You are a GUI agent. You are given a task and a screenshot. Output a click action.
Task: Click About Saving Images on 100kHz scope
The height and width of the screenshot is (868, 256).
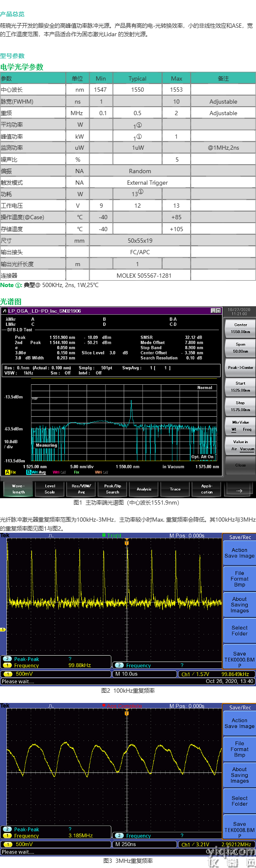coord(239,605)
